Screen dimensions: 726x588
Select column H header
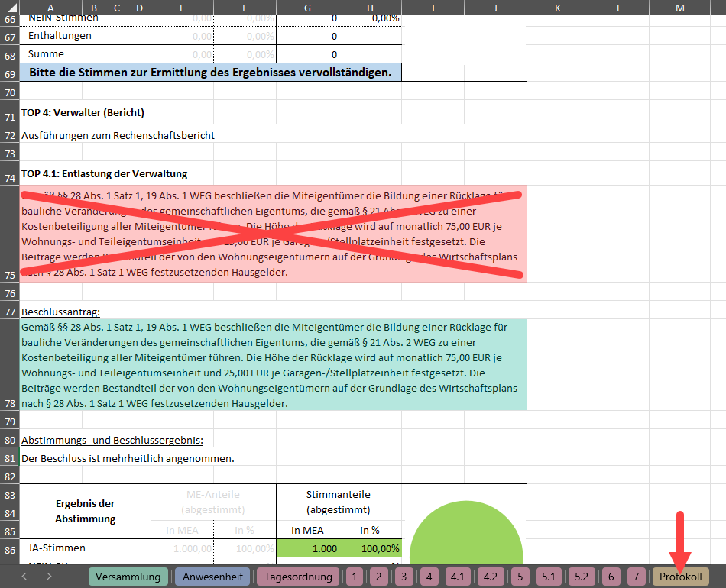click(370, 8)
